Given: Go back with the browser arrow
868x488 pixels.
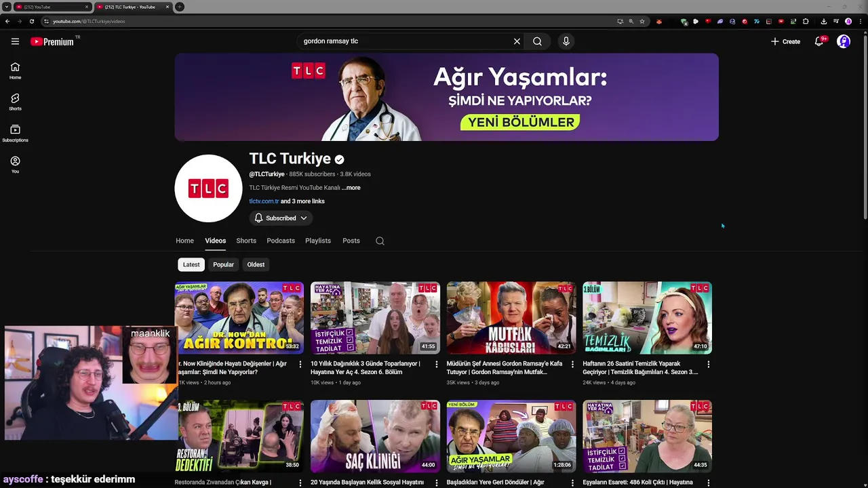Looking at the screenshot, I should click(7, 22).
